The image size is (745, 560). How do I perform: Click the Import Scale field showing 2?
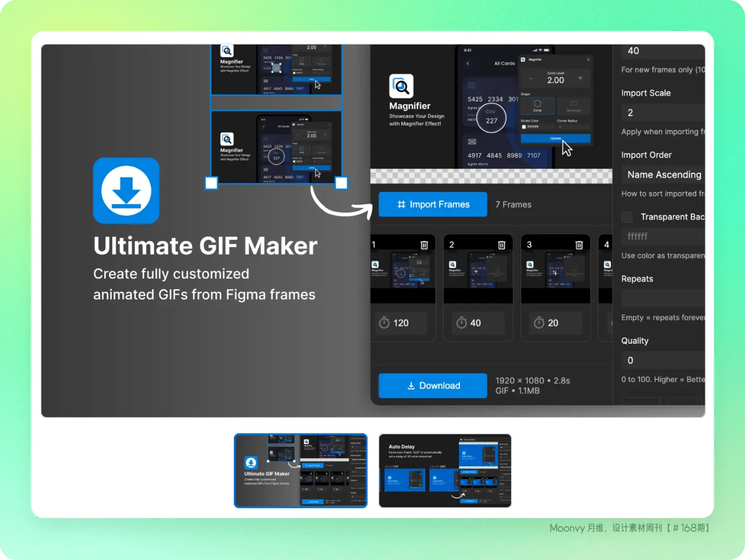(663, 113)
